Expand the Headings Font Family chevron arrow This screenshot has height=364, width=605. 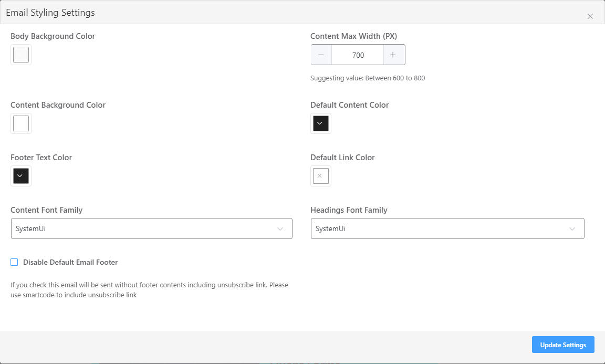pos(572,229)
